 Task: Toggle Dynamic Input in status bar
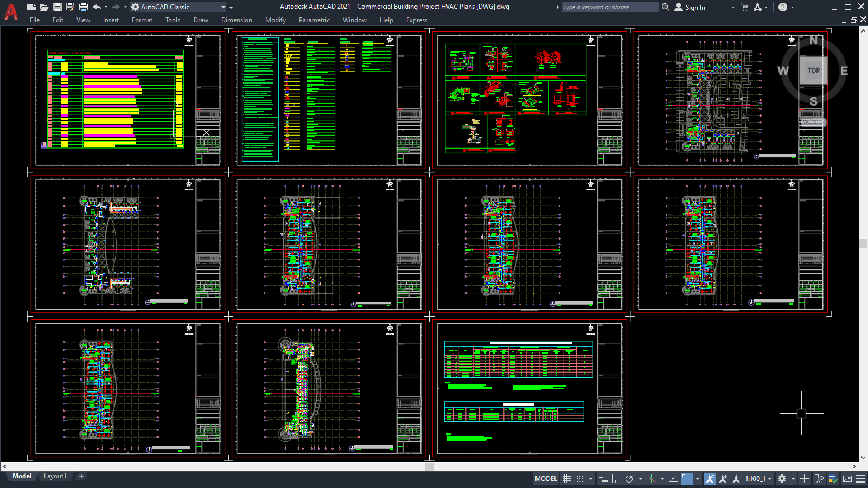tap(602, 478)
